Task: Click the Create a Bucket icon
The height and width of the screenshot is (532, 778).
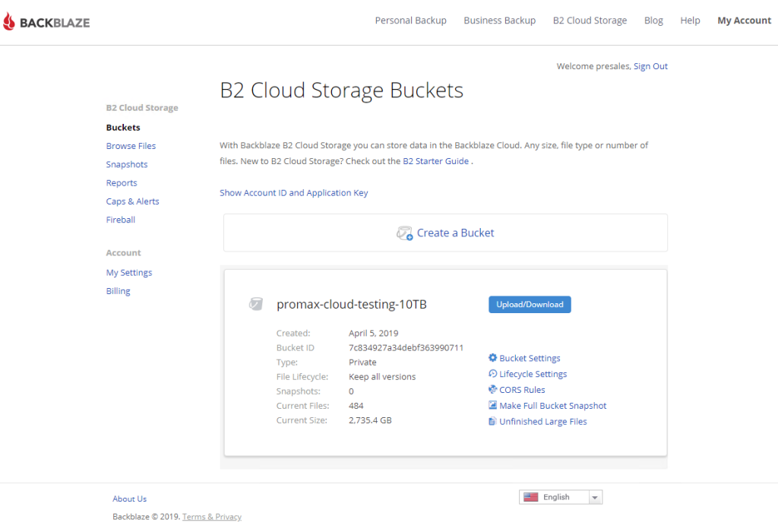Action: pos(404,233)
